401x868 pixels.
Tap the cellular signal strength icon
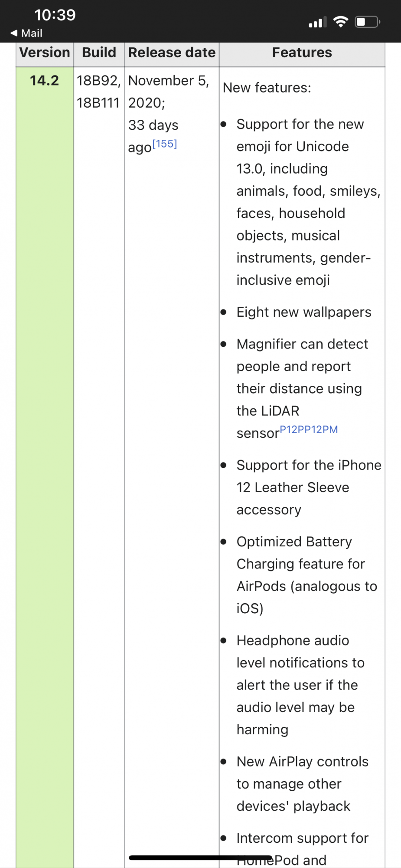[317, 22]
